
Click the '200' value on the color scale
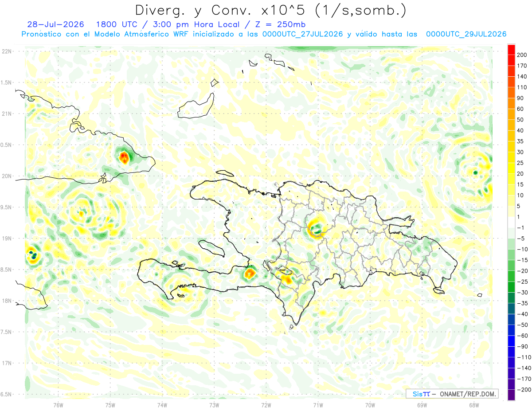522,55
